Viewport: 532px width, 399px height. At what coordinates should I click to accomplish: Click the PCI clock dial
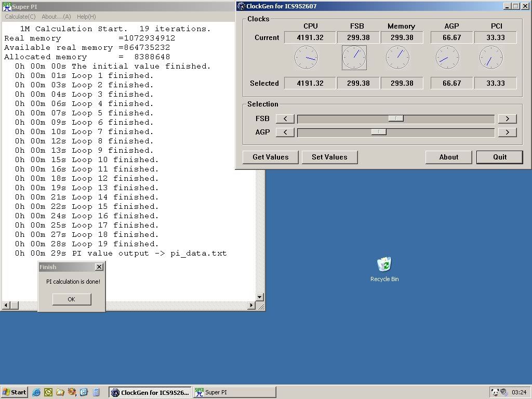tap(491, 58)
